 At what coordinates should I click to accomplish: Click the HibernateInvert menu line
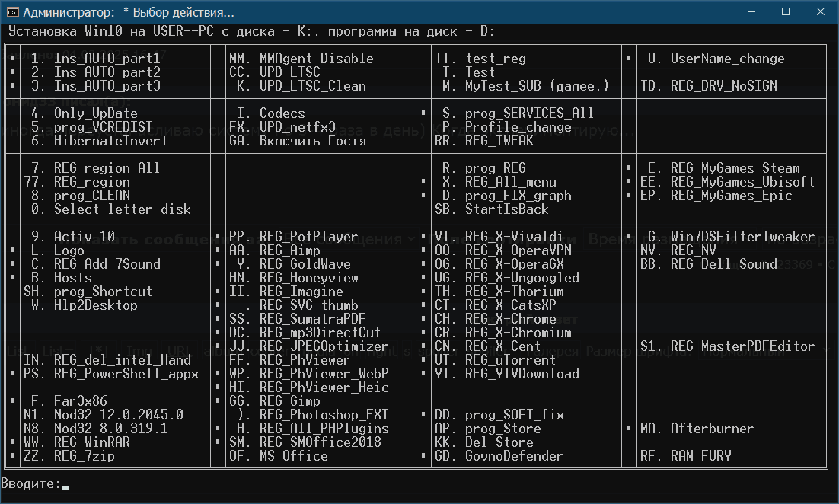pos(111,141)
